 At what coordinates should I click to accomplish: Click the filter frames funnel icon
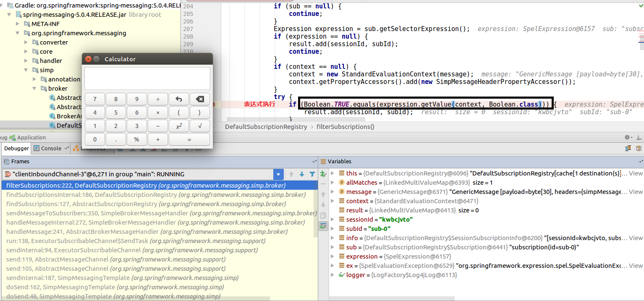[x=312, y=174]
